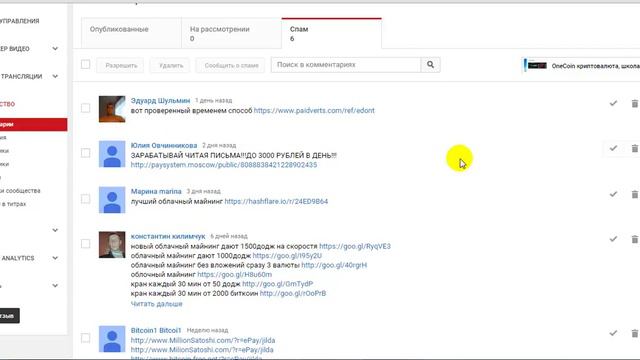This screenshot has height=360, width=640.
Task: Open the goo.gl/H8u60m link
Action: (235, 275)
